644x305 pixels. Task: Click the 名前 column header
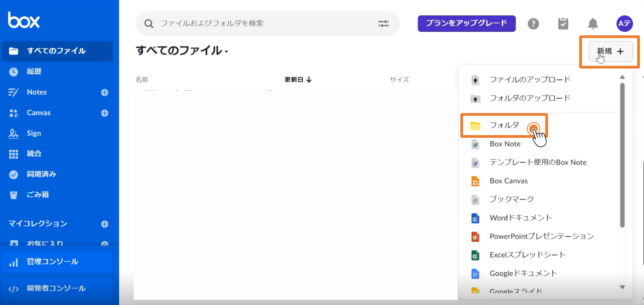point(142,79)
